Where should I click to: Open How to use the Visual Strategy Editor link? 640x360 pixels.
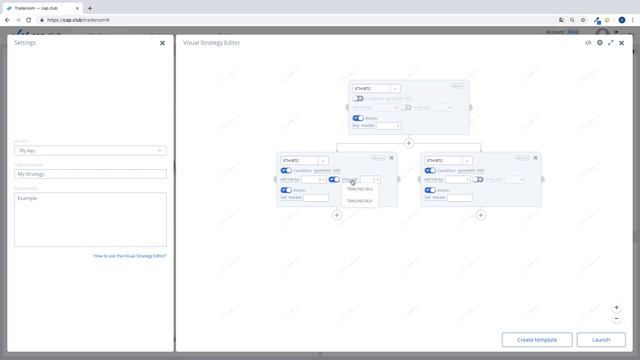pos(130,256)
